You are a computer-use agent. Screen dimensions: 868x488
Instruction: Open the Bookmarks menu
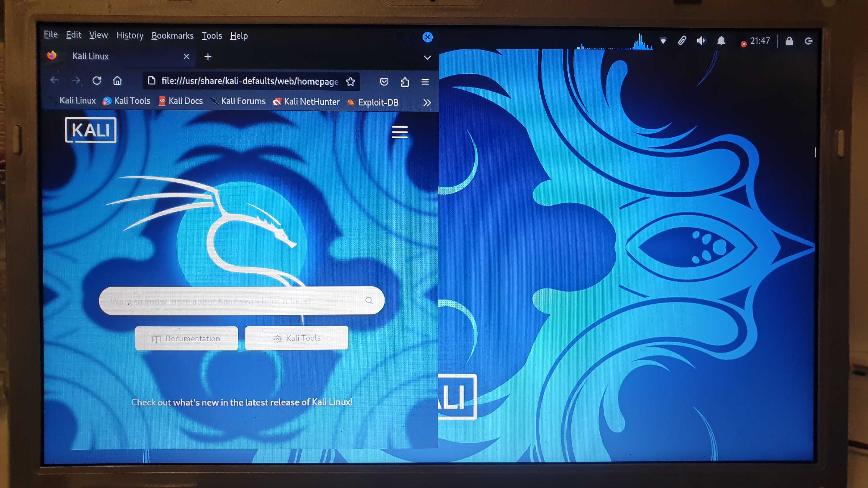point(172,36)
